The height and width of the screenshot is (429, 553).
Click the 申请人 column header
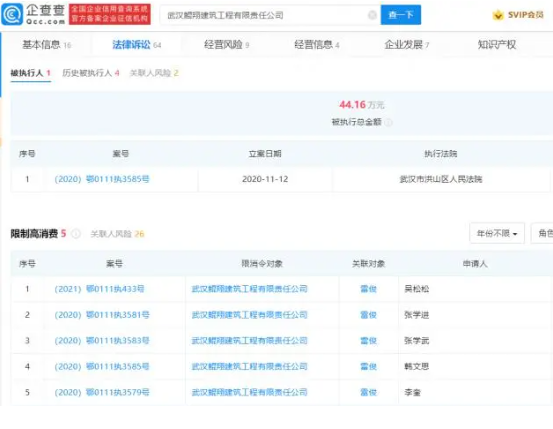pos(475,264)
